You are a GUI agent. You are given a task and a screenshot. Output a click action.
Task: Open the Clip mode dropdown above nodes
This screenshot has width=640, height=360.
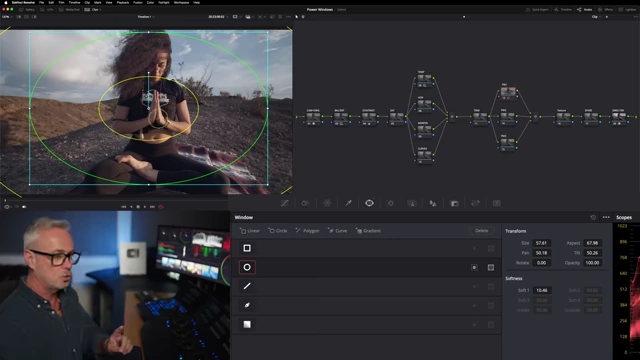point(596,17)
